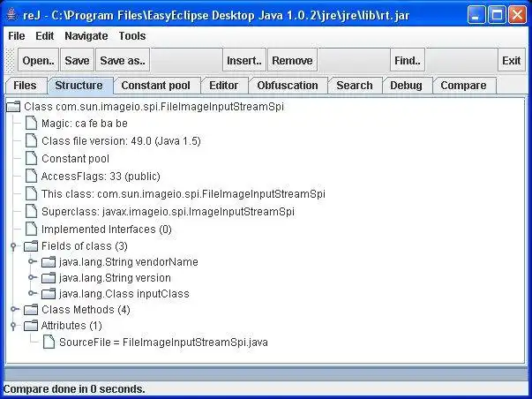Select the Magic: ca fe ba be row
Screen dimensions: 532x399
(x=85, y=124)
